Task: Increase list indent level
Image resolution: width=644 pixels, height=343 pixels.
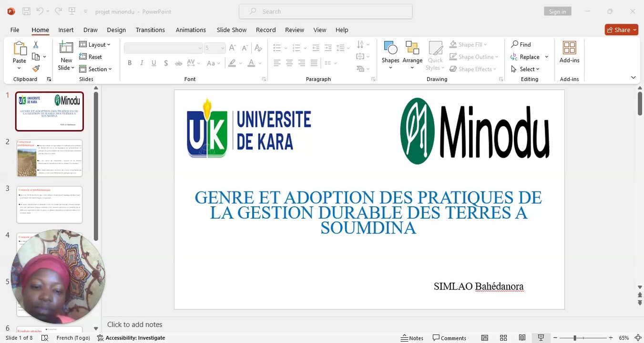Action: [328, 48]
